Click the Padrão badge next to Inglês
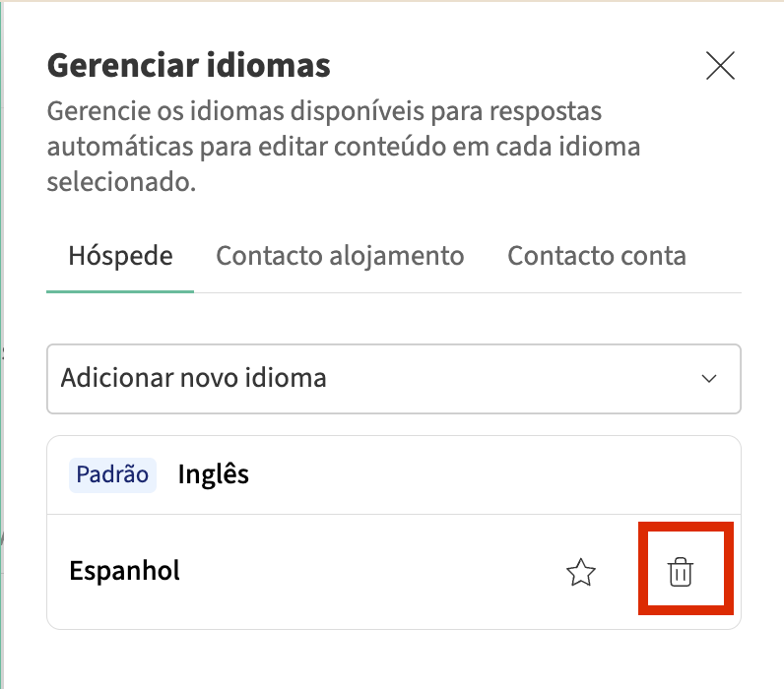Viewport: 784px width, 689px height. (112, 474)
